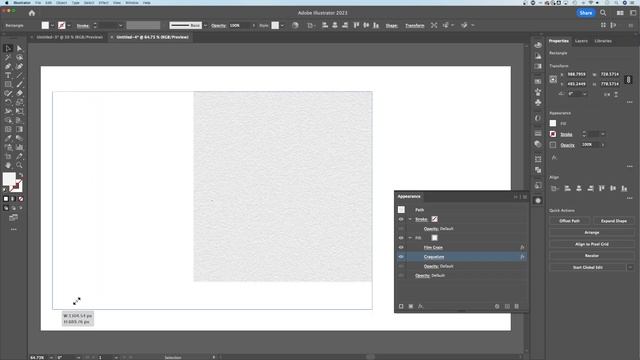The image size is (640, 360).
Task: Click the default fill and stroke icon
Action: click(x=5, y=189)
